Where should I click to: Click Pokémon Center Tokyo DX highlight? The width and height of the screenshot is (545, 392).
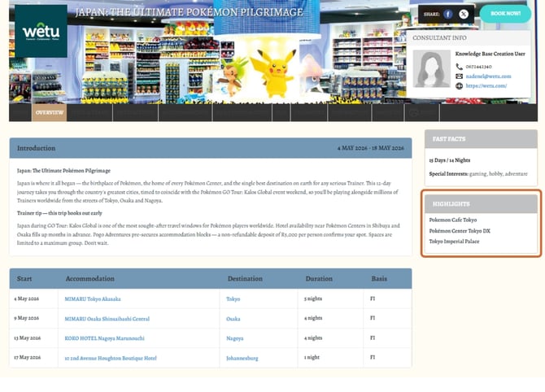coord(460,231)
